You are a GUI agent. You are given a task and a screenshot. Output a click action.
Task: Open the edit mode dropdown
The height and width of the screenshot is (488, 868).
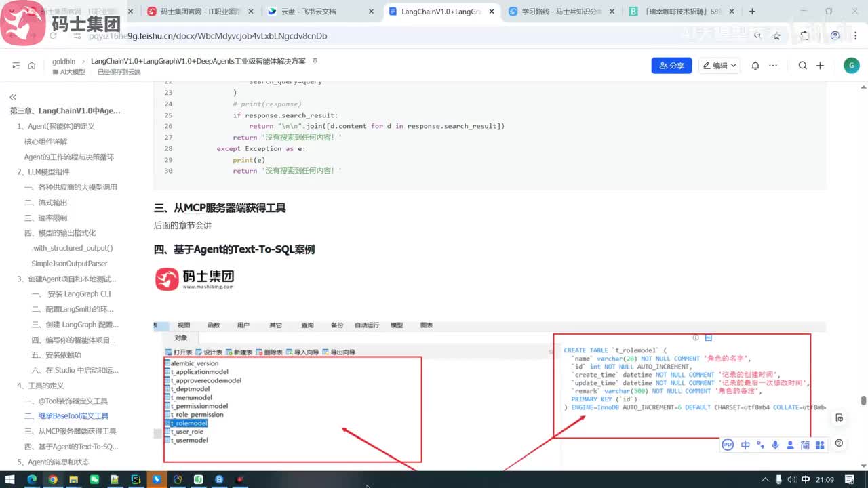pos(719,66)
